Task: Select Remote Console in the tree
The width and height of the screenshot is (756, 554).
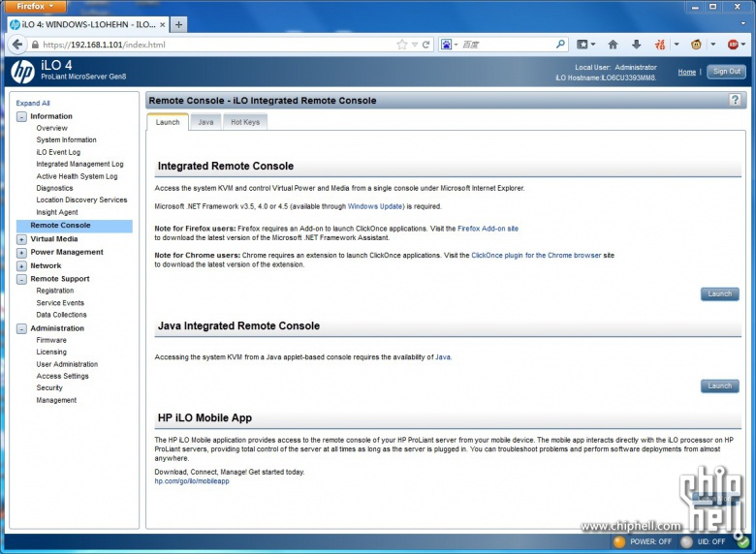Action: (x=75, y=226)
